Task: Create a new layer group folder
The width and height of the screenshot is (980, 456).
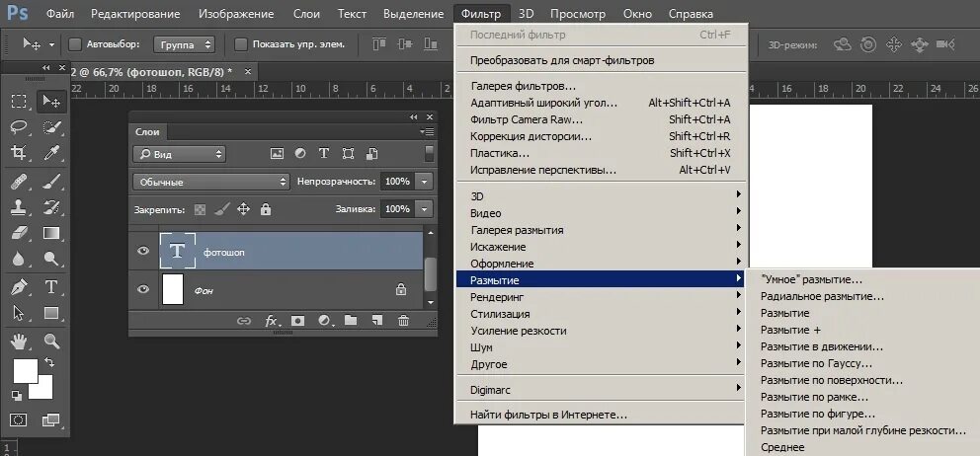Action: [351, 321]
